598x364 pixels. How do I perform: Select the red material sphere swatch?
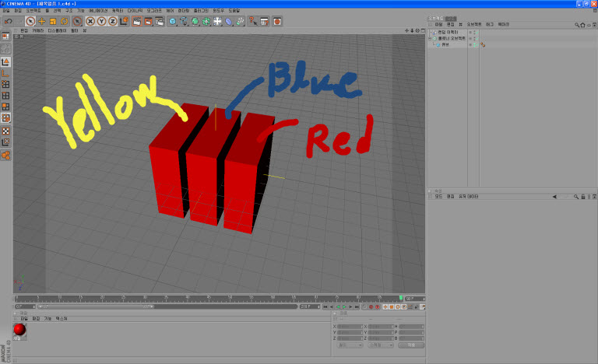point(19,330)
